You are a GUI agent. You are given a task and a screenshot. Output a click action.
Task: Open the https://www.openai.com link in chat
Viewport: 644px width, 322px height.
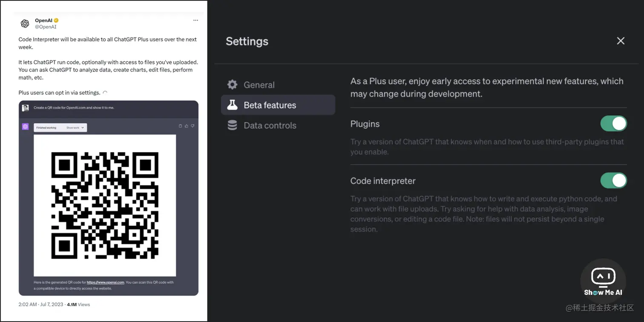[x=105, y=282]
